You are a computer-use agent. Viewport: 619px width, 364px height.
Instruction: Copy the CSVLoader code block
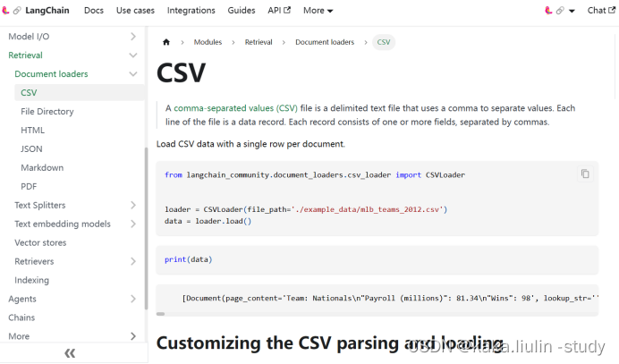(585, 174)
